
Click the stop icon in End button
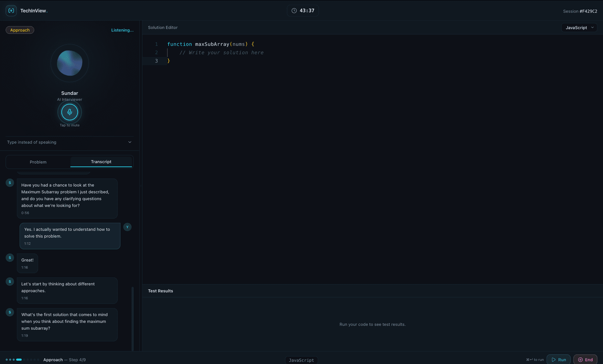(580, 360)
